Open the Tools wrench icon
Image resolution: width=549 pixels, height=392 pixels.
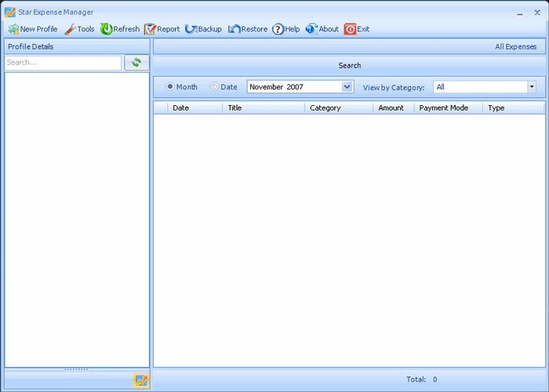pos(70,29)
